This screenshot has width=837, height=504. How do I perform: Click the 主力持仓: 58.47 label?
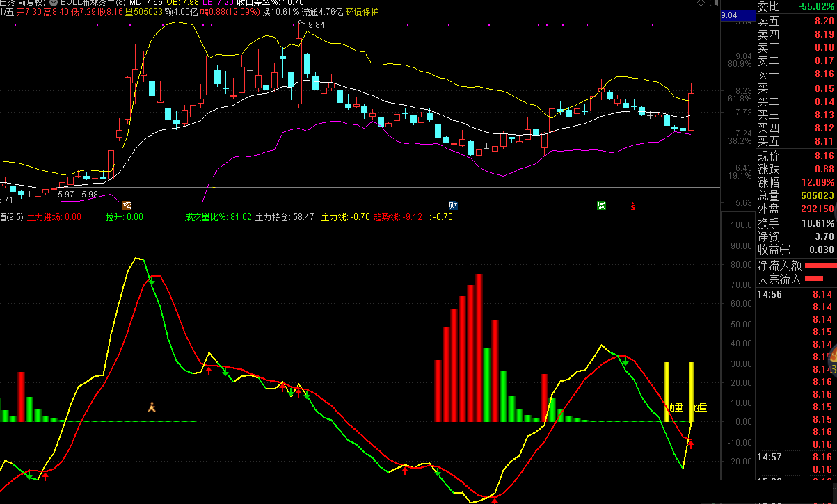pyautogui.click(x=285, y=217)
